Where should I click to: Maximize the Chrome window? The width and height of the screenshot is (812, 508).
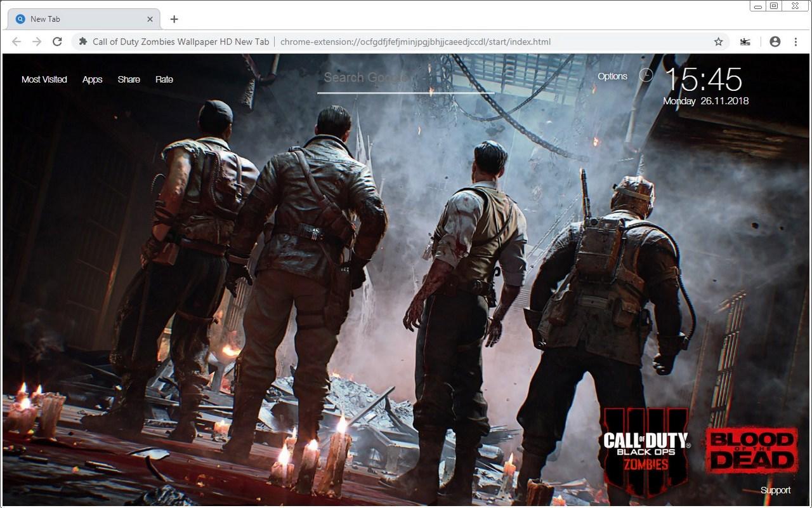point(774,6)
